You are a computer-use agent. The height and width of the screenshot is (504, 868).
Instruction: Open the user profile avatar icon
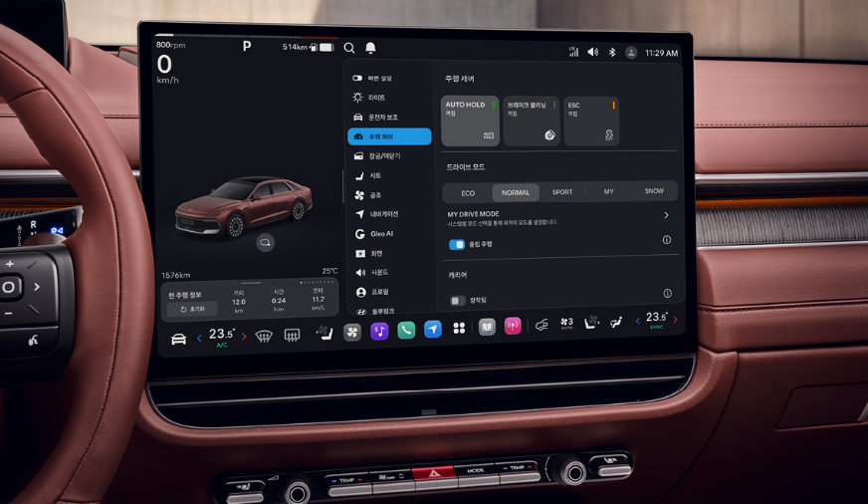coord(631,53)
